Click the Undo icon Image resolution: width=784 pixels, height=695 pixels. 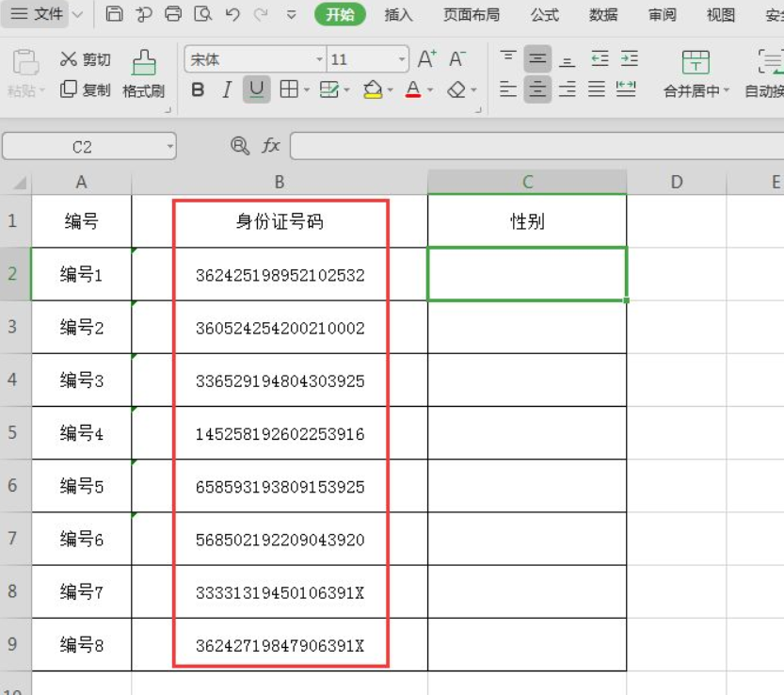point(231,14)
